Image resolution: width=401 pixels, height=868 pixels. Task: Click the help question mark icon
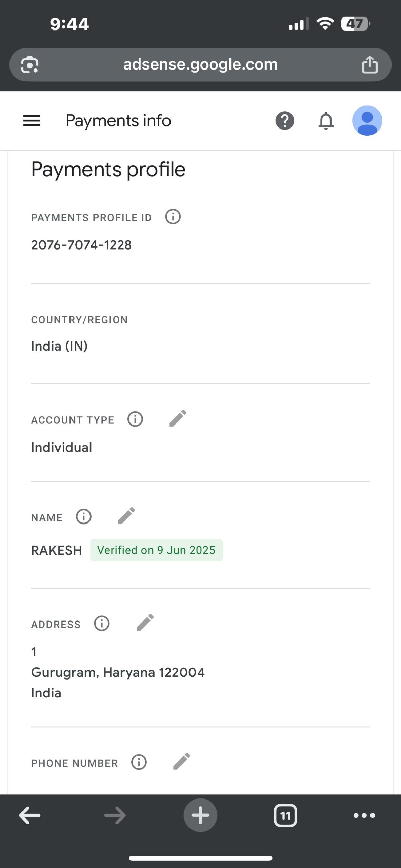(285, 121)
